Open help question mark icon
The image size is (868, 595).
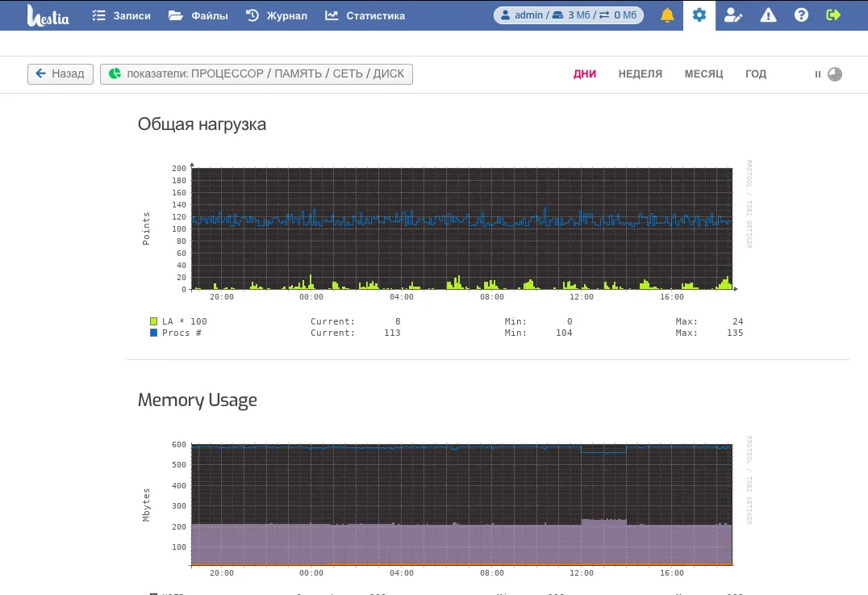coord(801,15)
